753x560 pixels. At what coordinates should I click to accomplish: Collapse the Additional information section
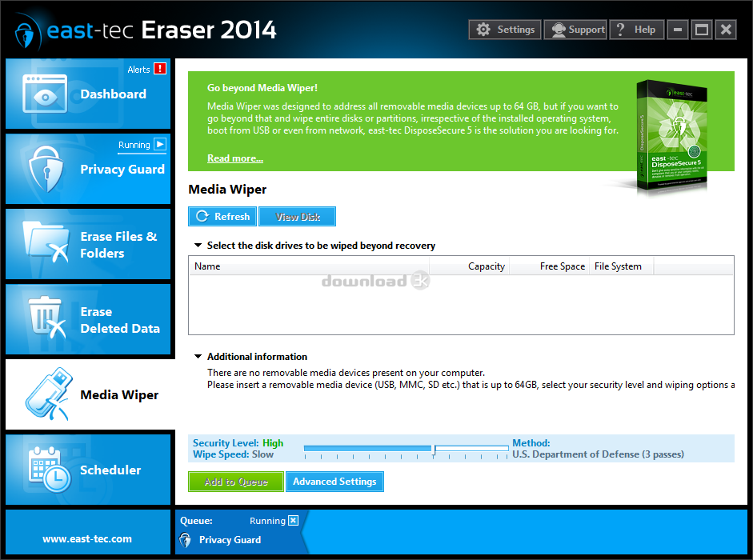[x=198, y=356]
